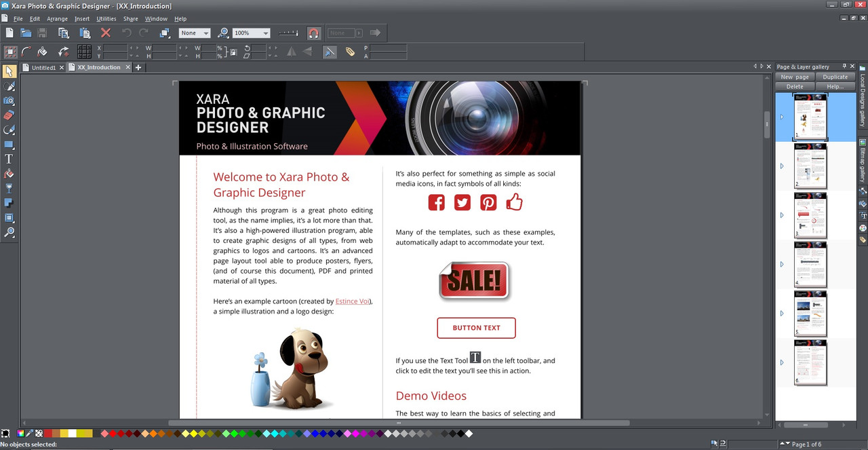868x450 pixels.
Task: Click the Help... button in gallery
Action: tap(835, 87)
